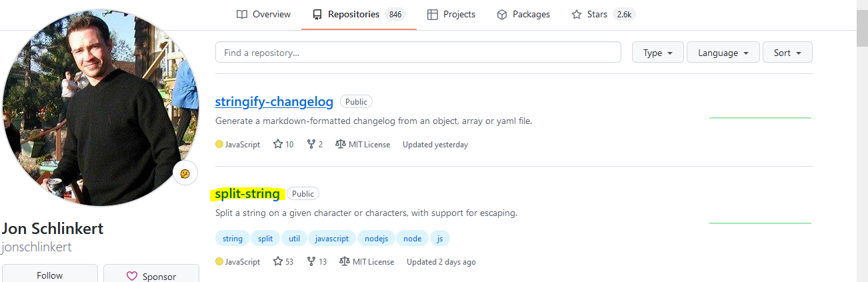Click the JavaScript language dot for split-string

(x=219, y=262)
